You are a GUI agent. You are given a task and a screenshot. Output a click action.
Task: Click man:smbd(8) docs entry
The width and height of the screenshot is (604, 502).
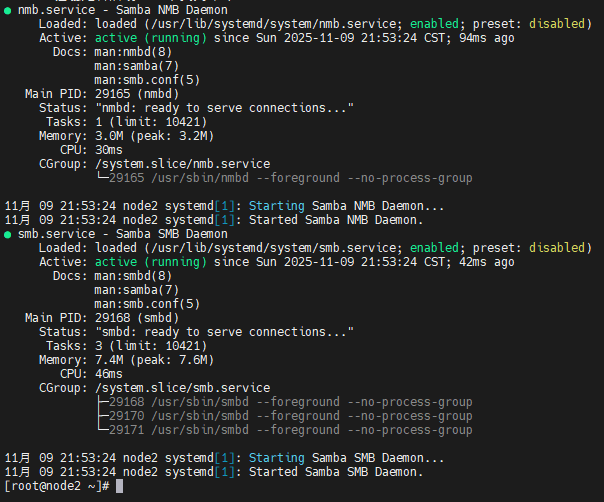[133, 276]
